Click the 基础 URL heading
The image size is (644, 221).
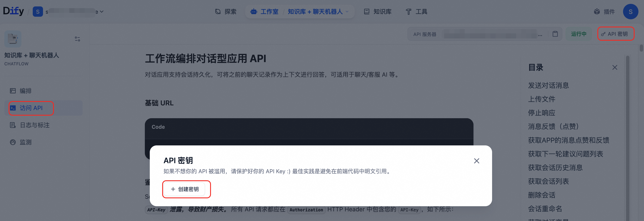(x=159, y=103)
